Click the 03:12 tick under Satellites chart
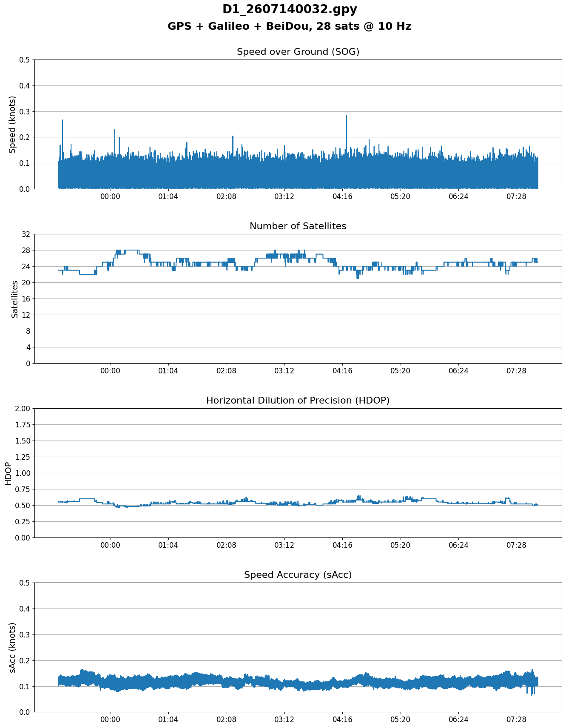The height and width of the screenshot is (728, 566). [284, 371]
